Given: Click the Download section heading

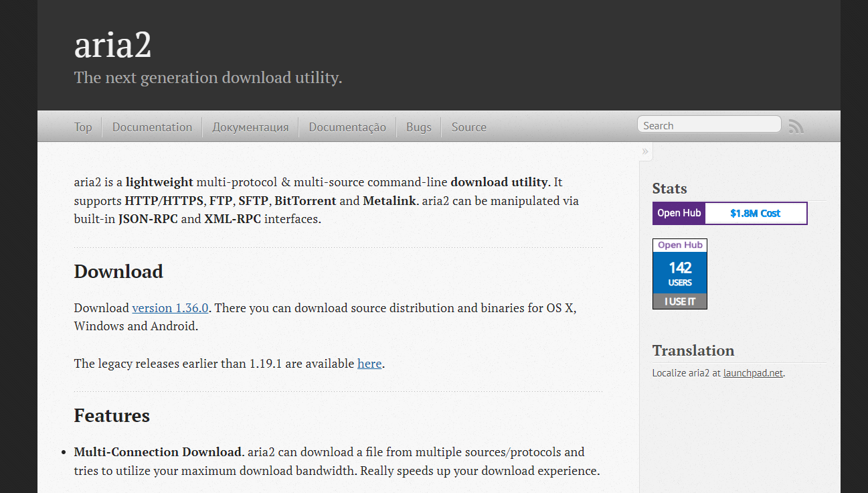Looking at the screenshot, I should click(x=118, y=271).
